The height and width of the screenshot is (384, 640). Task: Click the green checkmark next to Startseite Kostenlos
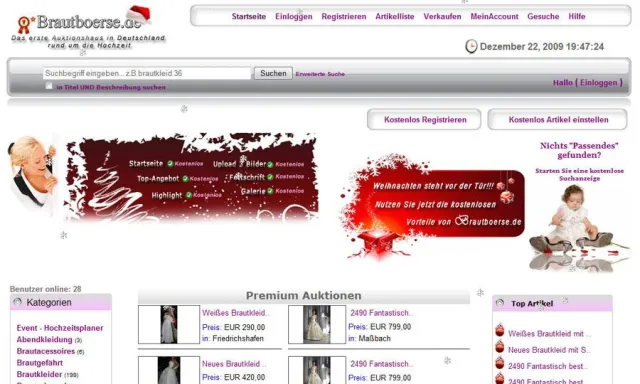(x=170, y=164)
